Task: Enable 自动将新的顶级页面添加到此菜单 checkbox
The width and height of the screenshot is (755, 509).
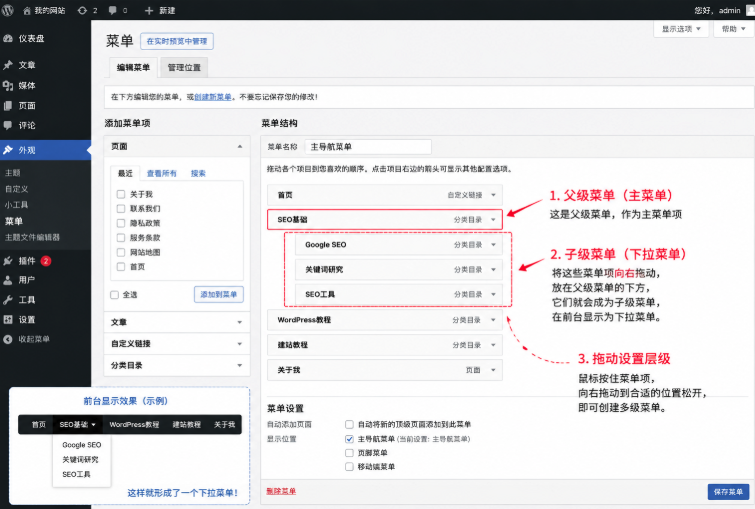Action: coord(350,424)
